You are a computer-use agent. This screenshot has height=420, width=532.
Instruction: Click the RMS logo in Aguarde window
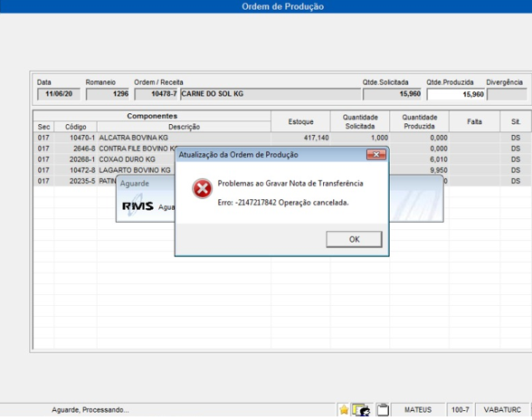[138, 206]
